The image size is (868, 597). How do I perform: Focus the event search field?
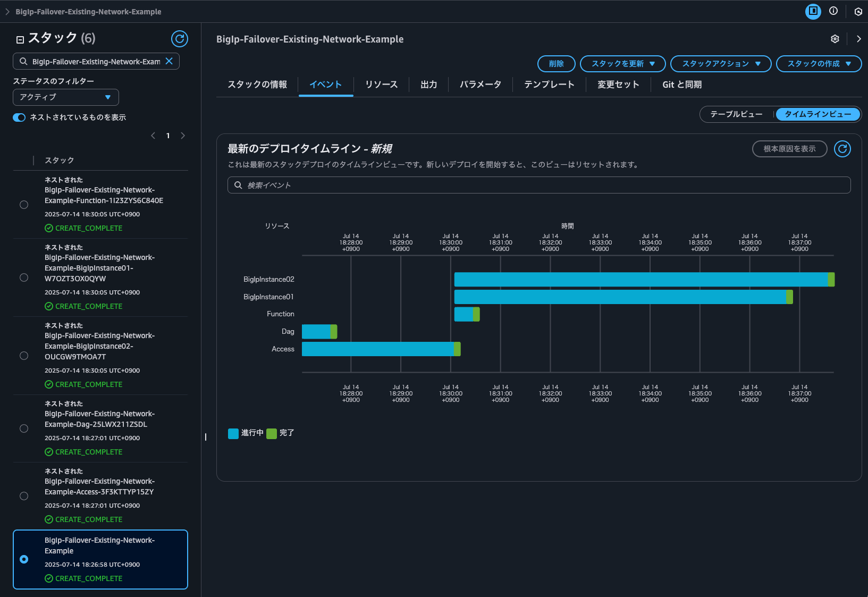539,185
